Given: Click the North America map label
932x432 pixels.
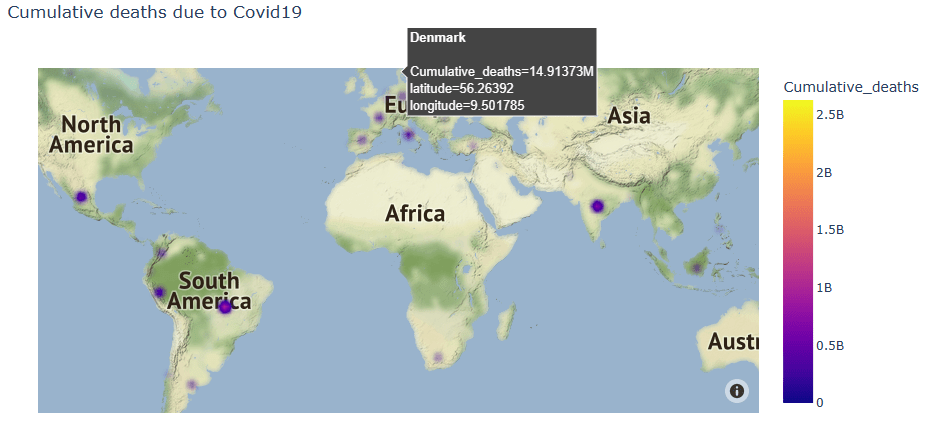Looking at the screenshot, I should pos(91,134).
